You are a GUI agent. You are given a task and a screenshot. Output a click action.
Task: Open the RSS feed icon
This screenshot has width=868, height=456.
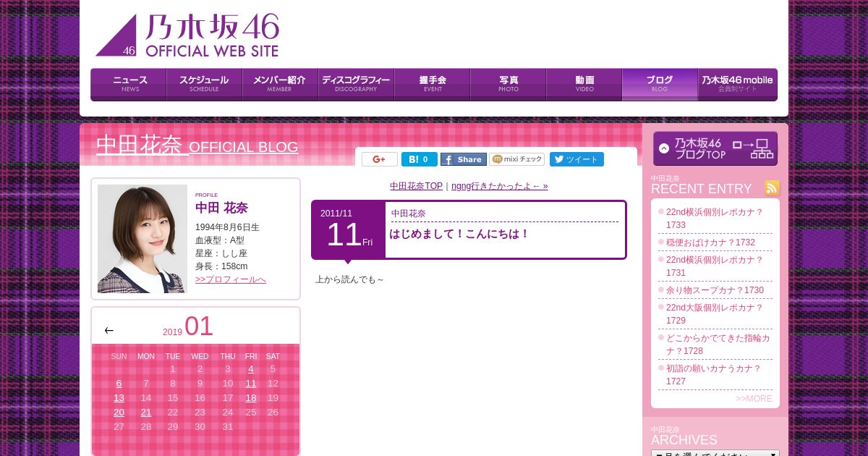click(772, 188)
